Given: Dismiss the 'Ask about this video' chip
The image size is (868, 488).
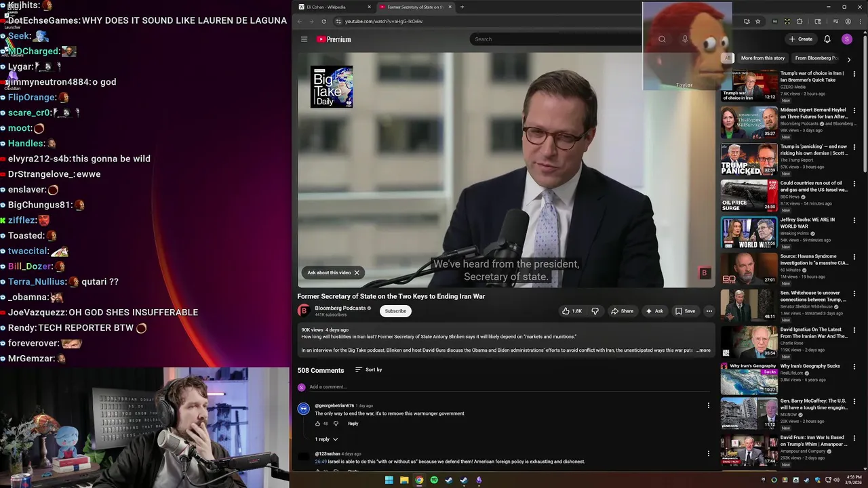Looking at the screenshot, I should [357, 272].
